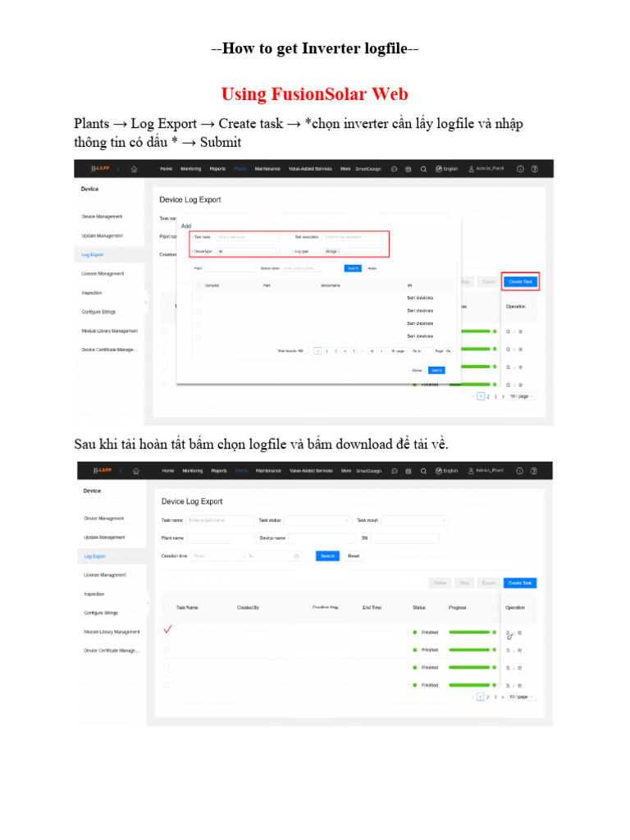Screen dimensions: 630x840
Task: Open the message icon in the lower screenshot's top bar
Action: tap(395, 471)
